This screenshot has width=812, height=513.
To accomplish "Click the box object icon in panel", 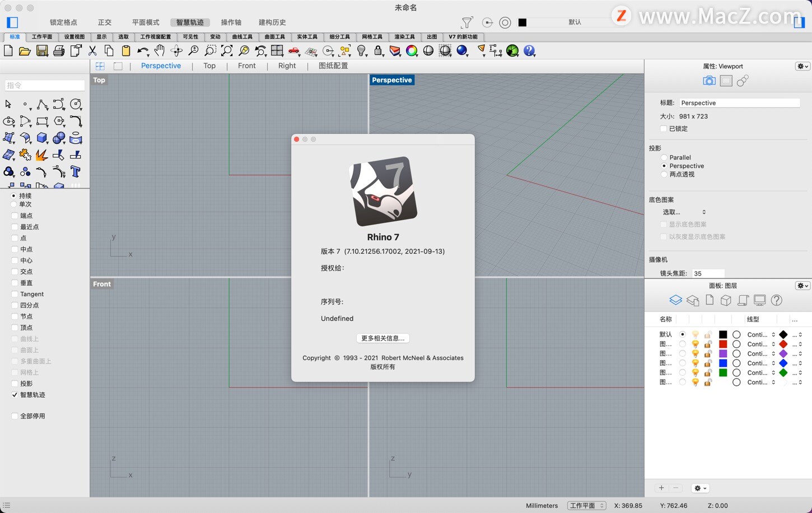I will pos(726,300).
